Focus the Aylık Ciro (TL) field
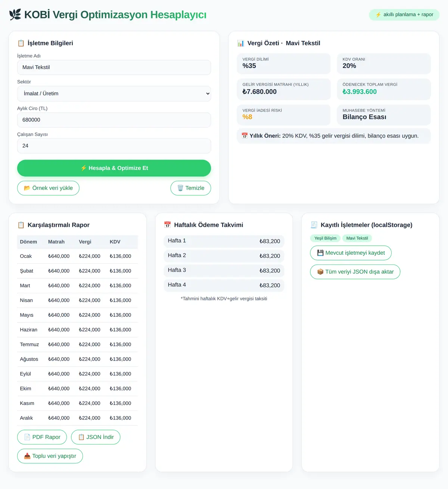Viewport: 448px width, 489px height. [114, 120]
